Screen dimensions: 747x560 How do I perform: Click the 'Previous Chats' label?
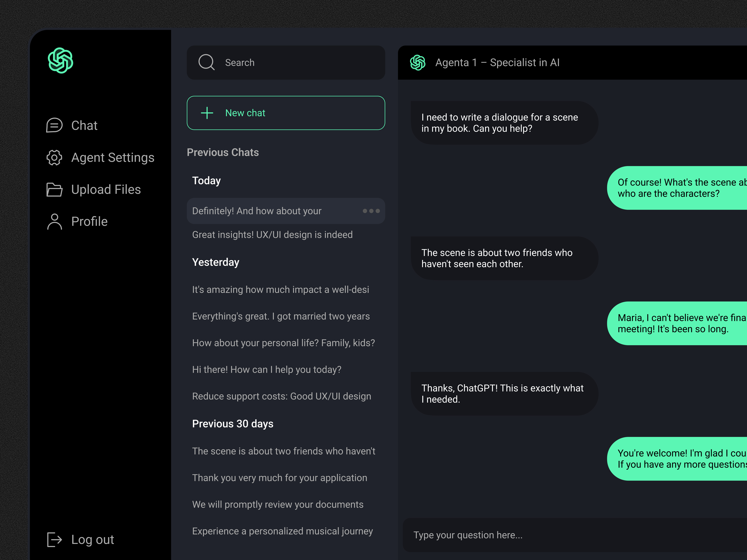(x=223, y=153)
